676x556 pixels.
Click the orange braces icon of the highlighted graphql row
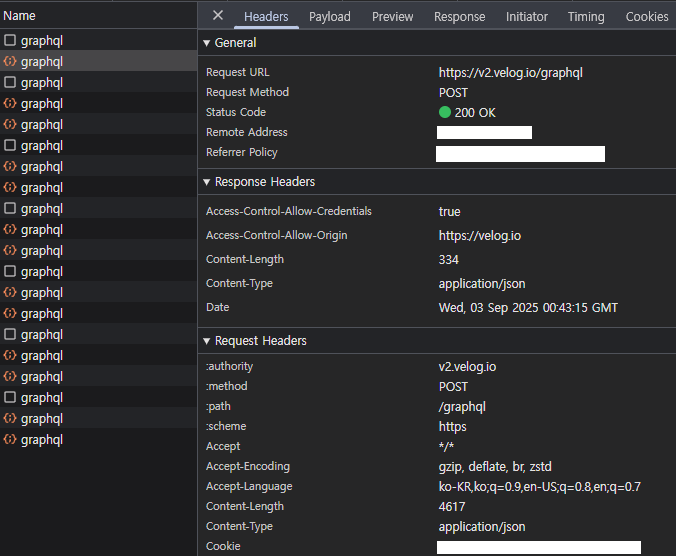(10, 61)
